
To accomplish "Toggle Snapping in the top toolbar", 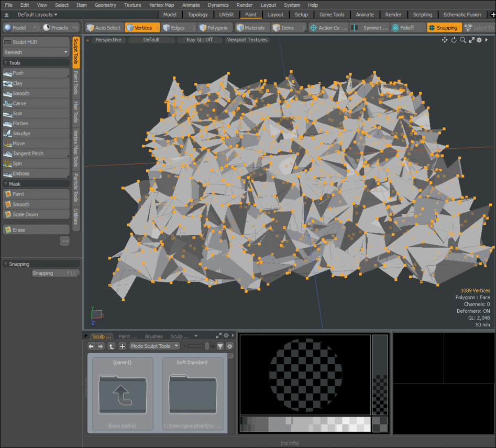I will coord(444,28).
